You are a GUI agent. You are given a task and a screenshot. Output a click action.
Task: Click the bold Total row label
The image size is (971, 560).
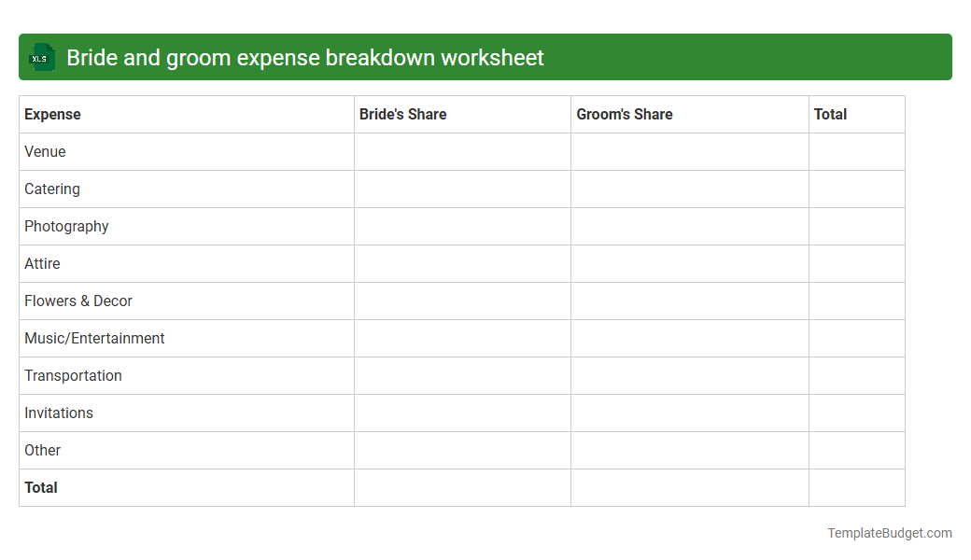40,487
